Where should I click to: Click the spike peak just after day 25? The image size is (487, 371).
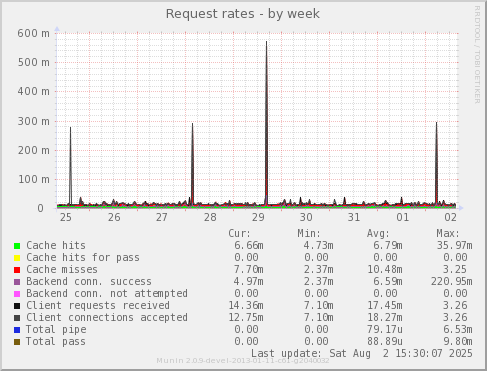tap(70, 128)
